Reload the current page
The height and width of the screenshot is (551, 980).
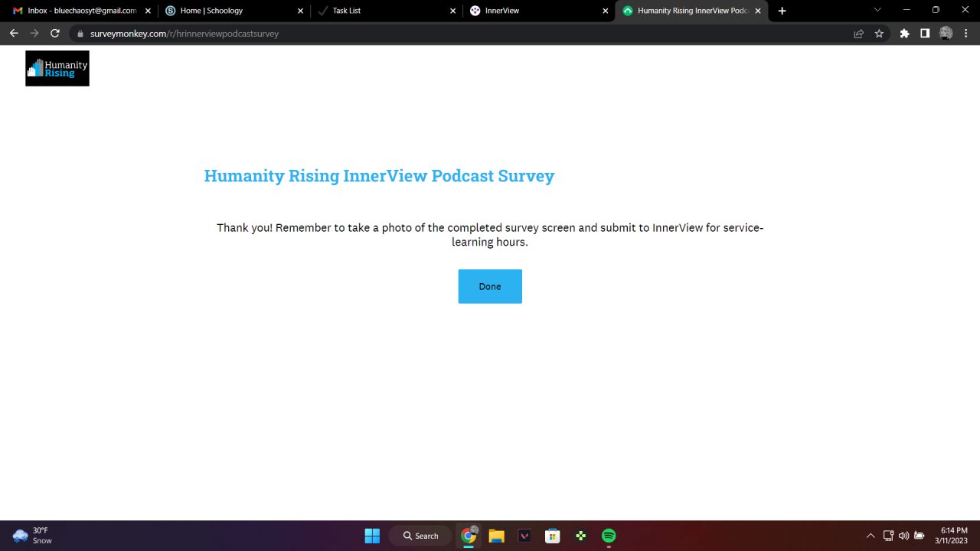[x=55, y=34]
